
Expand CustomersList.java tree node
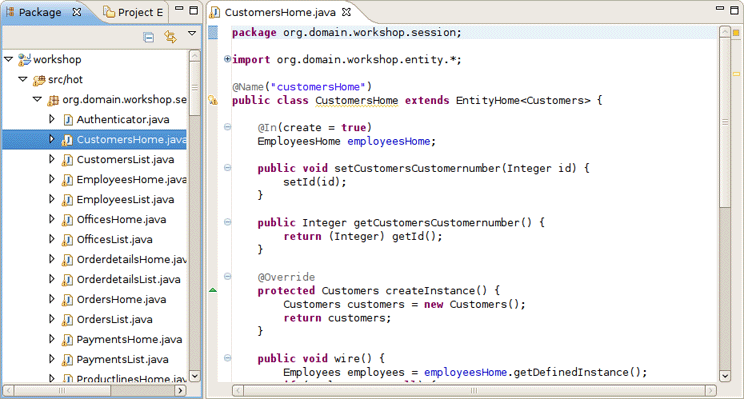coord(52,159)
